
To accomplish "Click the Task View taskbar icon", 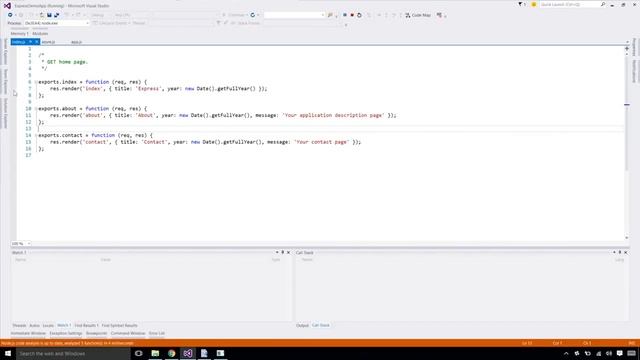I will click(139, 353).
